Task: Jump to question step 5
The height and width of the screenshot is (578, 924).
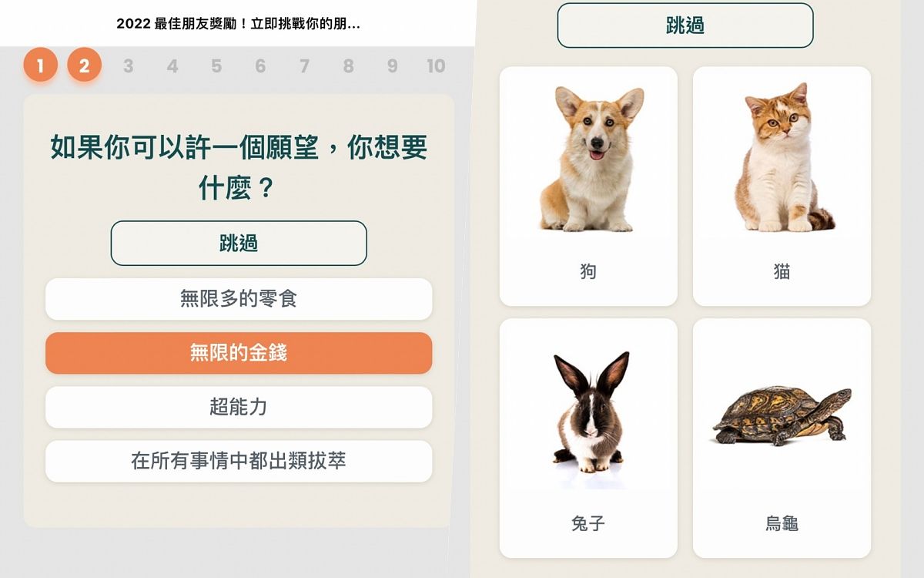Action: pos(216,66)
